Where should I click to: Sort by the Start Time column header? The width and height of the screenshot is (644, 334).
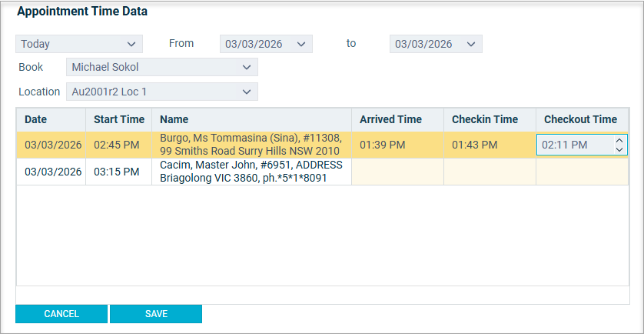(x=119, y=119)
